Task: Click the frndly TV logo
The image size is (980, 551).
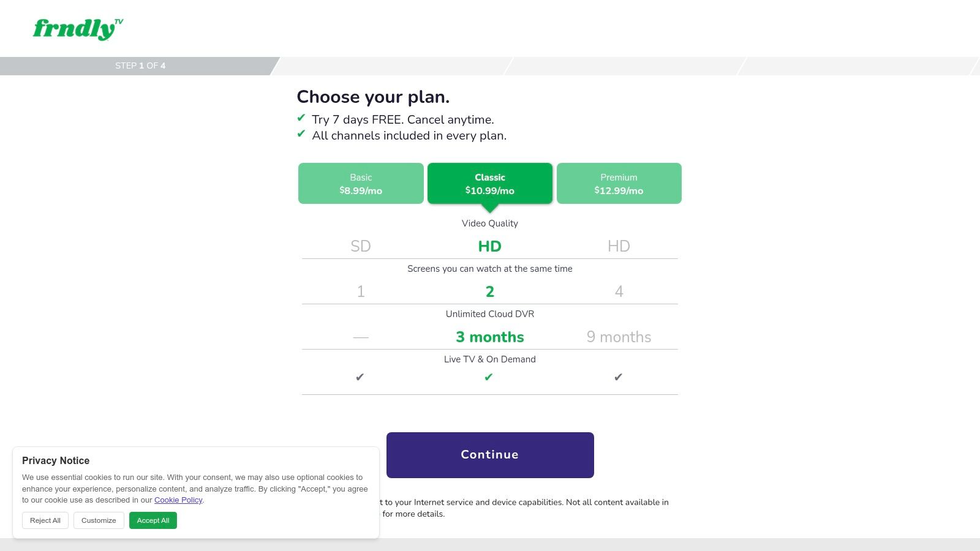Action: point(77,29)
